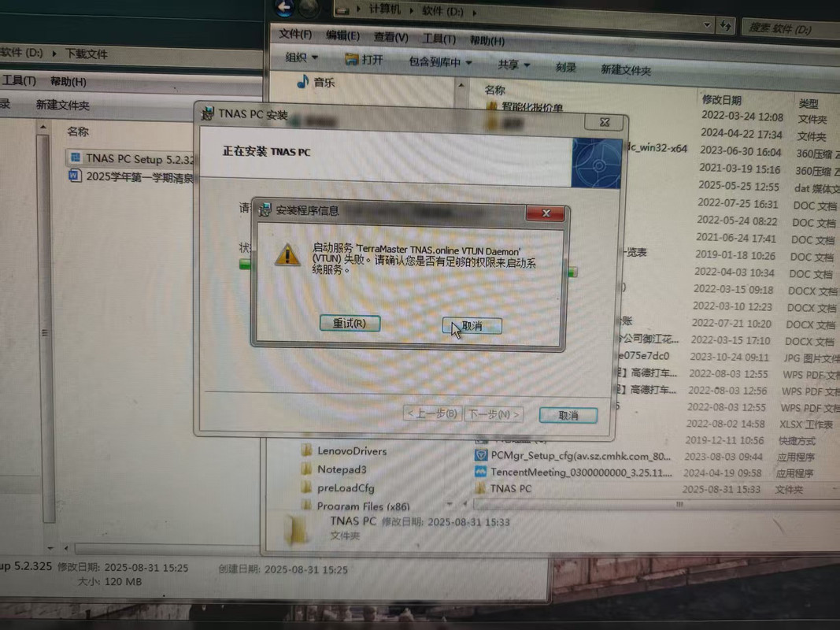Click Burn in explorer toolbar
Screen dimensions: 840x630
566,67
